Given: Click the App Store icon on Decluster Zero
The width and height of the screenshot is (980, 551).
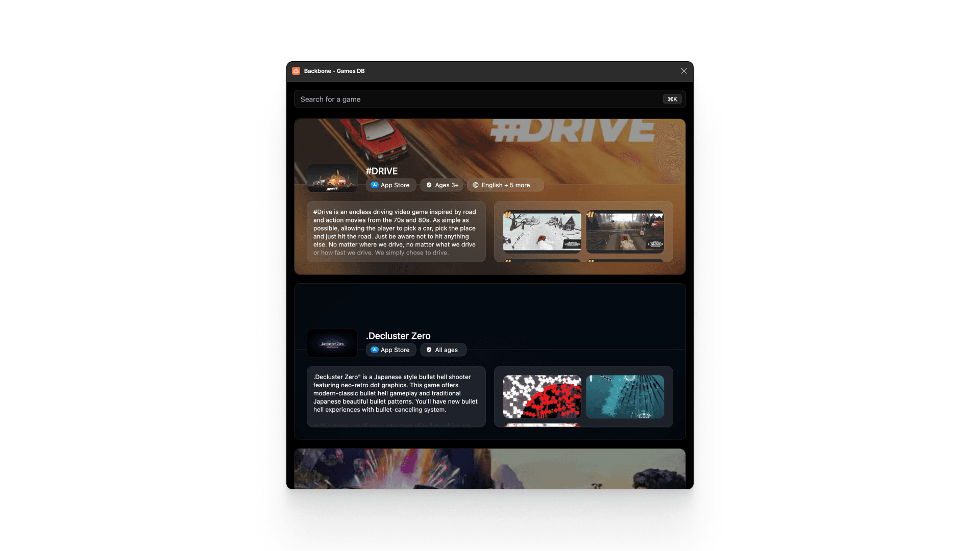Looking at the screenshot, I should coord(374,350).
